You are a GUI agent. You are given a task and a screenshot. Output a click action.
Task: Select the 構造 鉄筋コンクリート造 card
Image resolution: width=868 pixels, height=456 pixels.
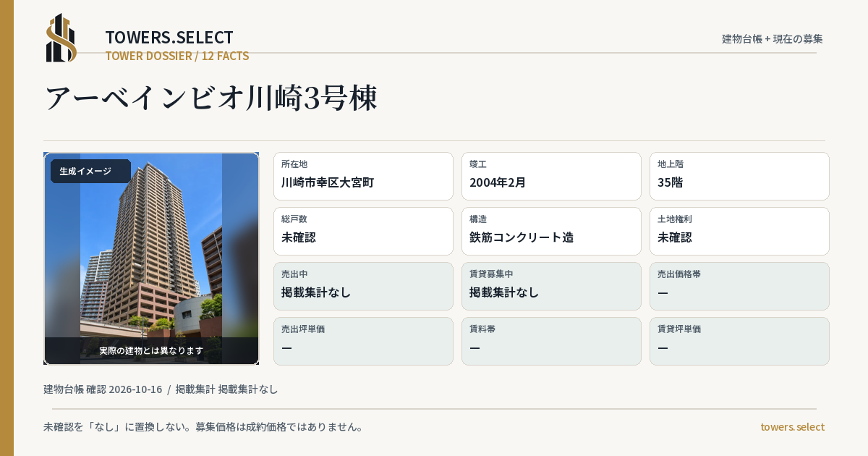point(551,231)
